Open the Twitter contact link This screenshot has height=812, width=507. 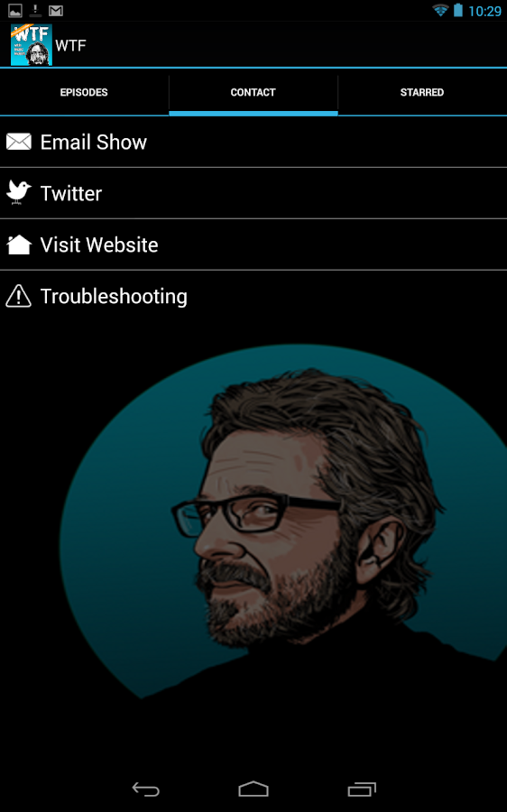click(253, 193)
